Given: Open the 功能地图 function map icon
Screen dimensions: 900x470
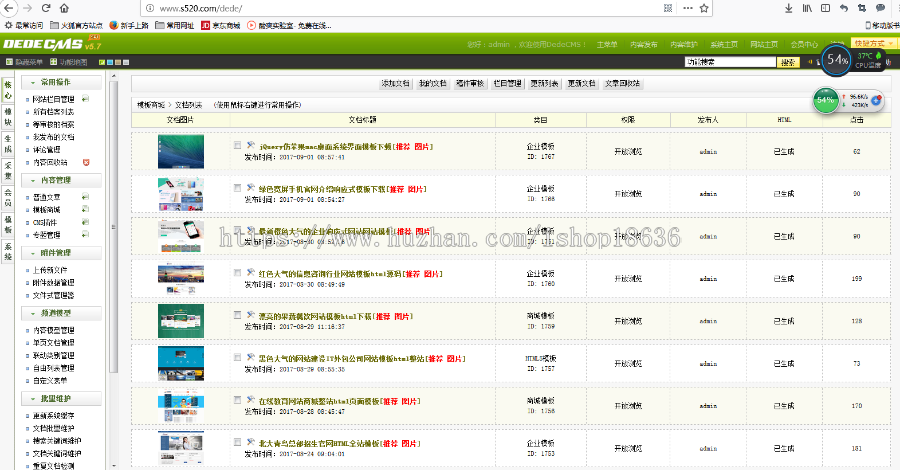Looking at the screenshot, I should pyautogui.click(x=53, y=62).
